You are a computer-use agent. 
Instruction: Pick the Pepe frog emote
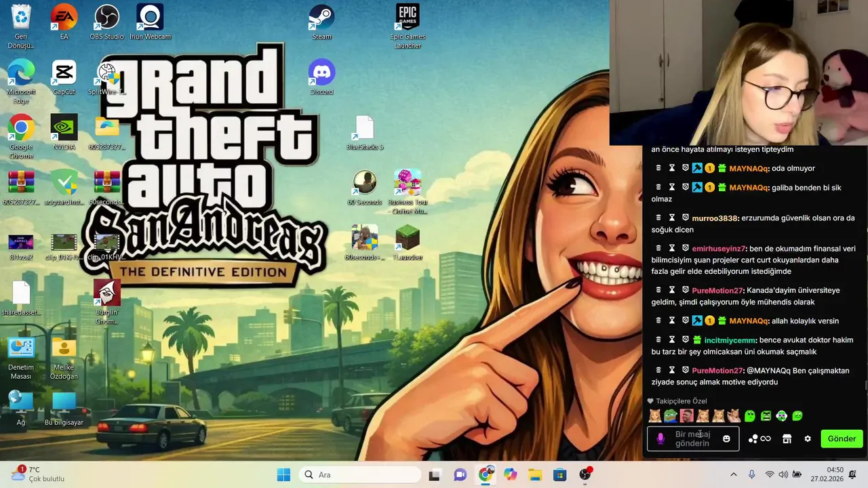coord(671,416)
